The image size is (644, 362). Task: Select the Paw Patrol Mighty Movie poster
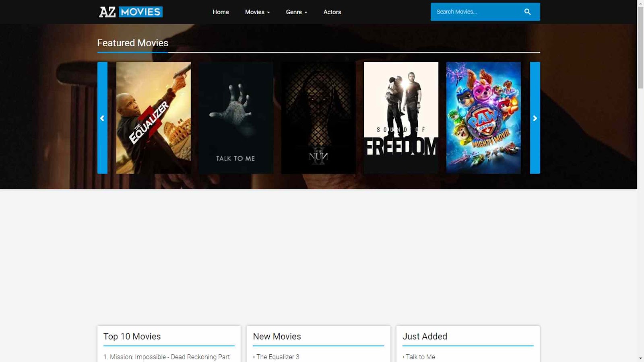(483, 118)
